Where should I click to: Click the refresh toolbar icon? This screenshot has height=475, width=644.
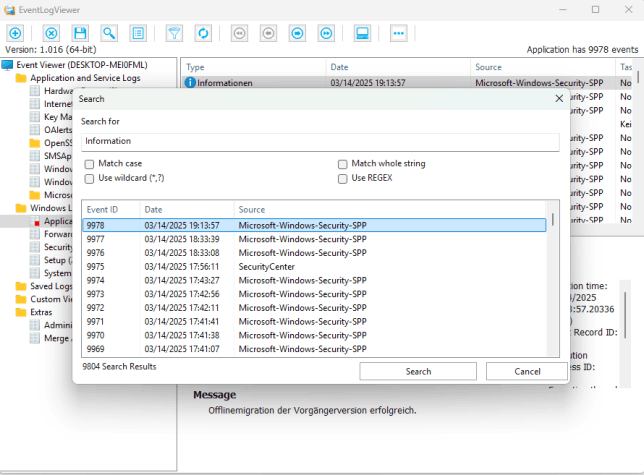203,33
